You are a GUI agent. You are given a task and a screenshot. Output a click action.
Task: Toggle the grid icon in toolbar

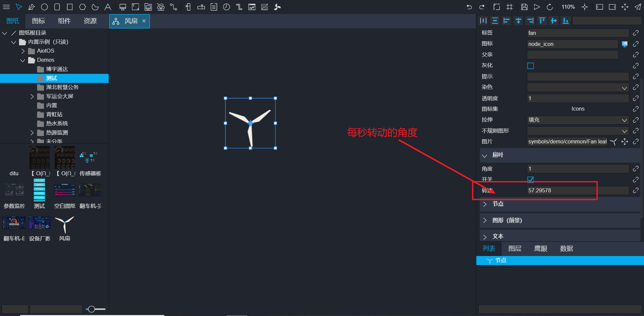(509, 7)
